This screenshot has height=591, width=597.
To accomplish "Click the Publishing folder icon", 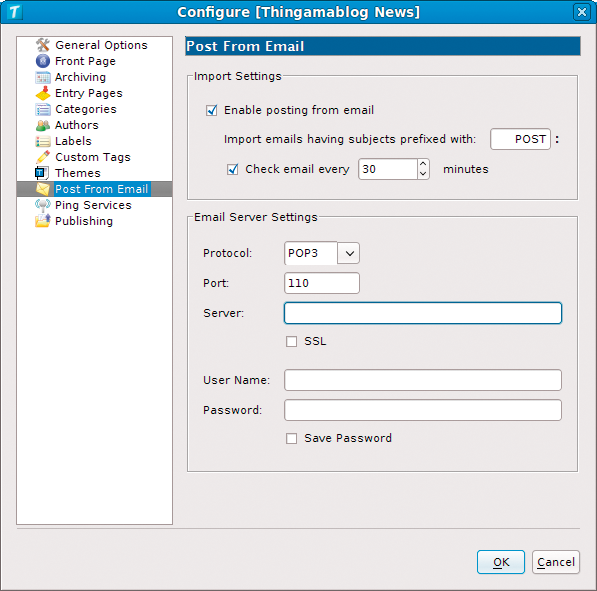I will 43,221.
